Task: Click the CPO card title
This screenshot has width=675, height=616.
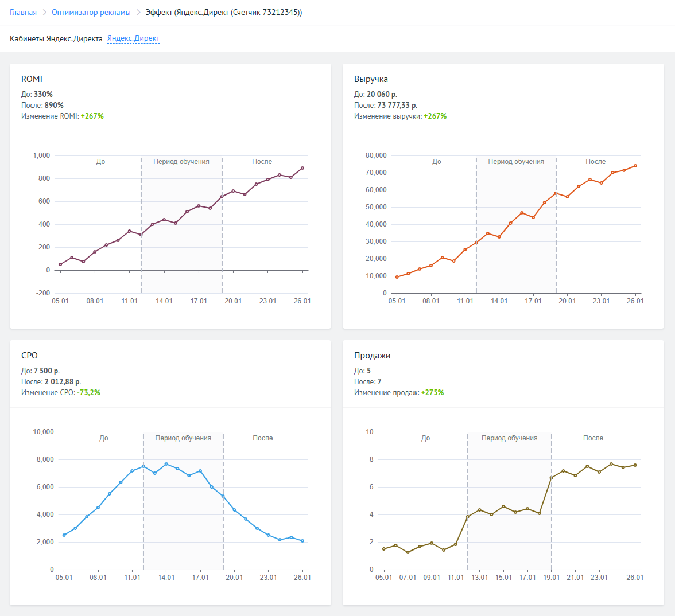Action: [x=29, y=356]
